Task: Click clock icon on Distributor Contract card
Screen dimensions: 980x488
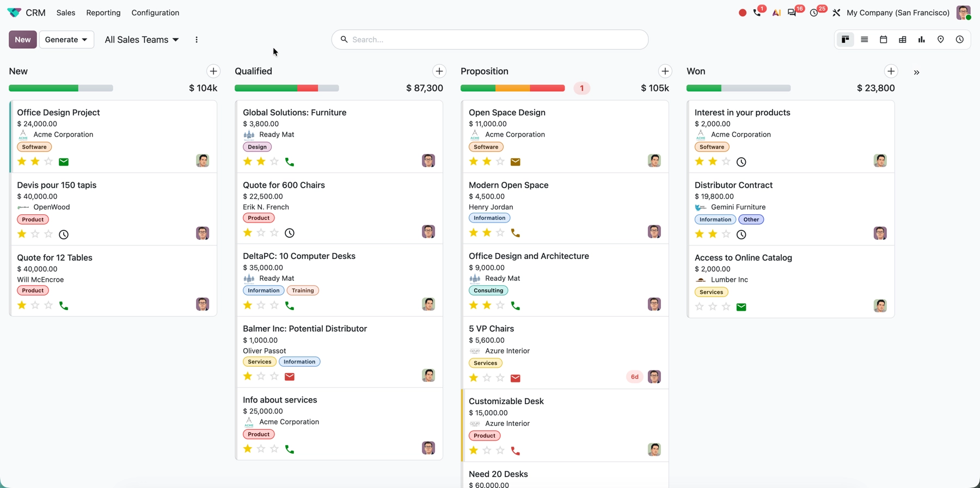Action: 742,234
